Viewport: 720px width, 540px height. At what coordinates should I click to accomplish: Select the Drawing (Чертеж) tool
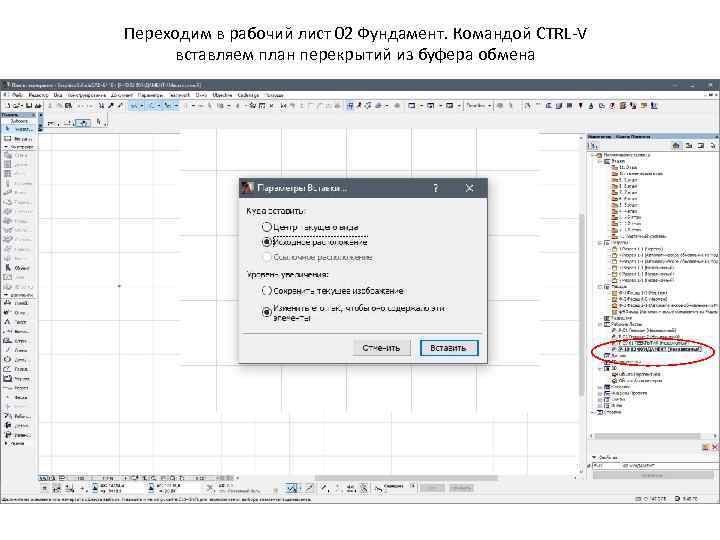(18, 378)
